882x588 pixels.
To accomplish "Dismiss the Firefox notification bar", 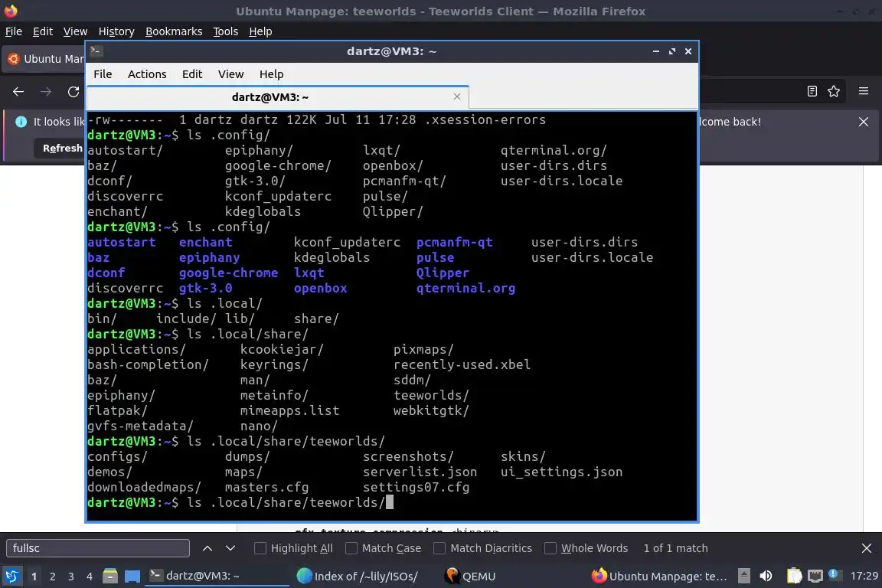I will (x=864, y=122).
